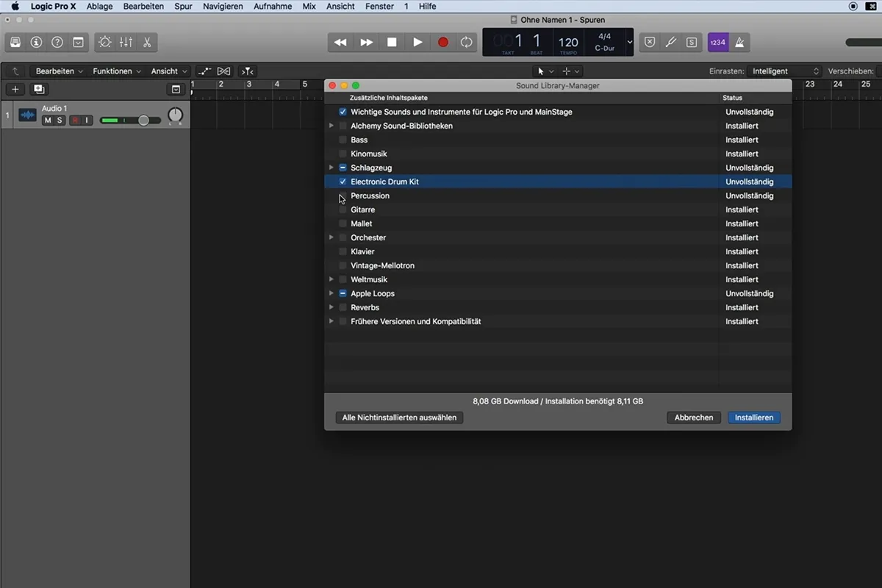Toggle the purple Count-in 1234 button

[718, 42]
